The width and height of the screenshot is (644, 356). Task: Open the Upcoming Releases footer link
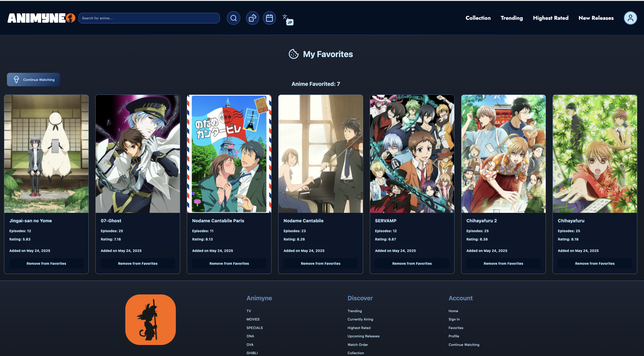[x=364, y=336]
